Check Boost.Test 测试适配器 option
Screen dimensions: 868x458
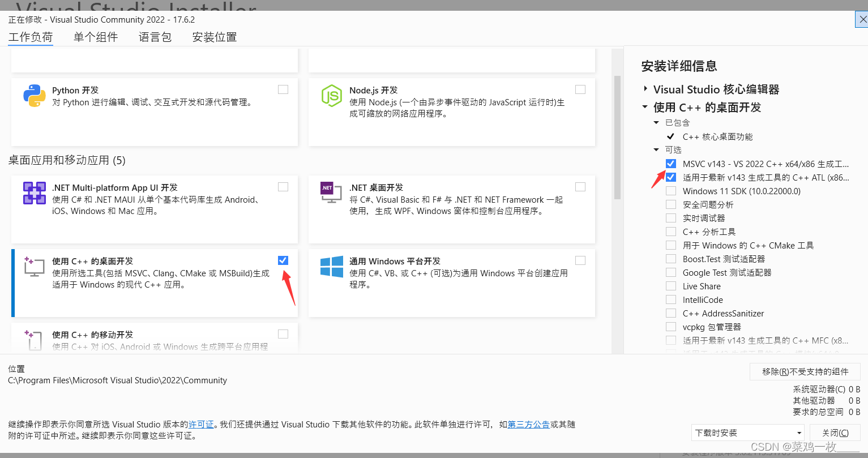point(671,259)
